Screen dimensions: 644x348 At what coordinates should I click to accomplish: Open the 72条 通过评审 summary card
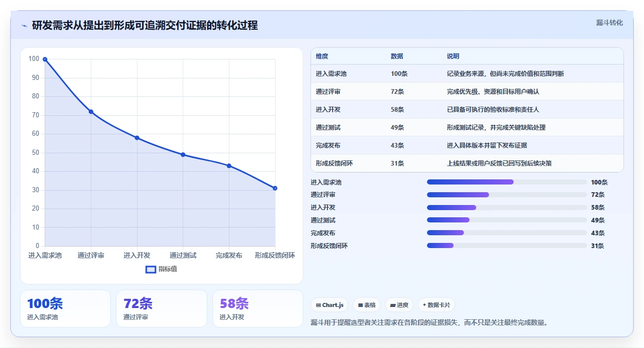tap(162, 309)
